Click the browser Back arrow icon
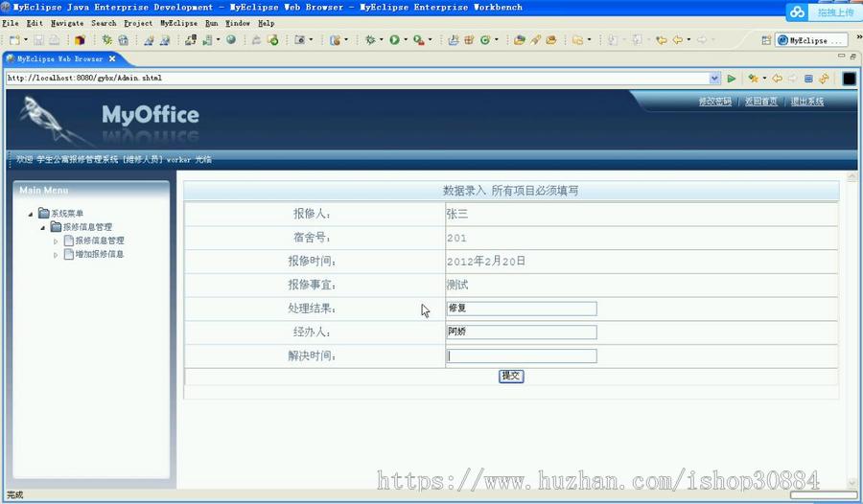Viewport: 863px width, 504px height. tap(777, 79)
